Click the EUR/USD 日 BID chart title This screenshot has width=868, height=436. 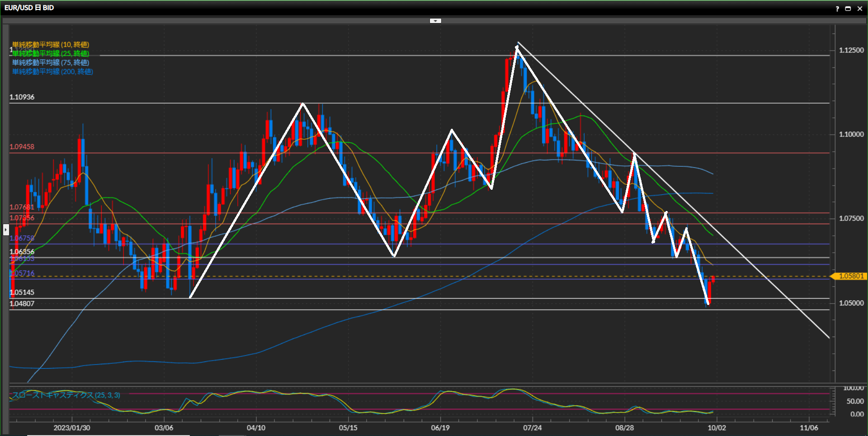[29, 8]
